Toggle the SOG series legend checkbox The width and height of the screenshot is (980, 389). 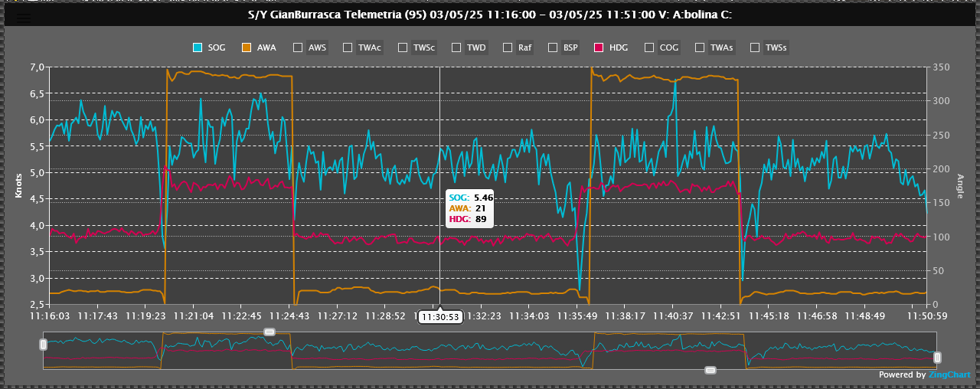198,47
